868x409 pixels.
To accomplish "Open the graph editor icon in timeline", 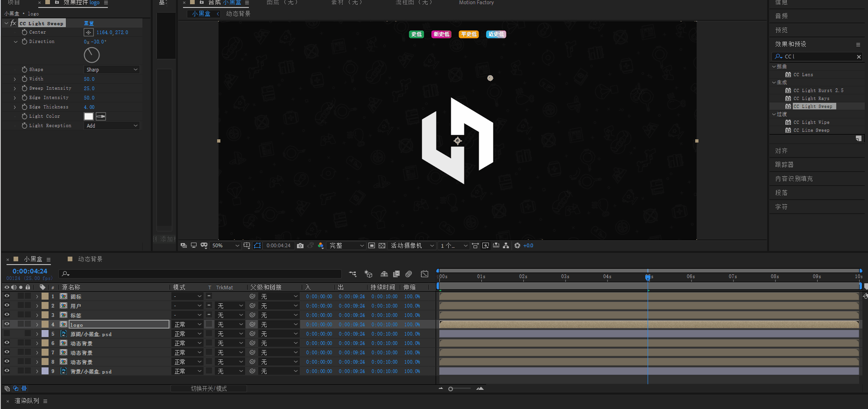I will [x=424, y=274].
